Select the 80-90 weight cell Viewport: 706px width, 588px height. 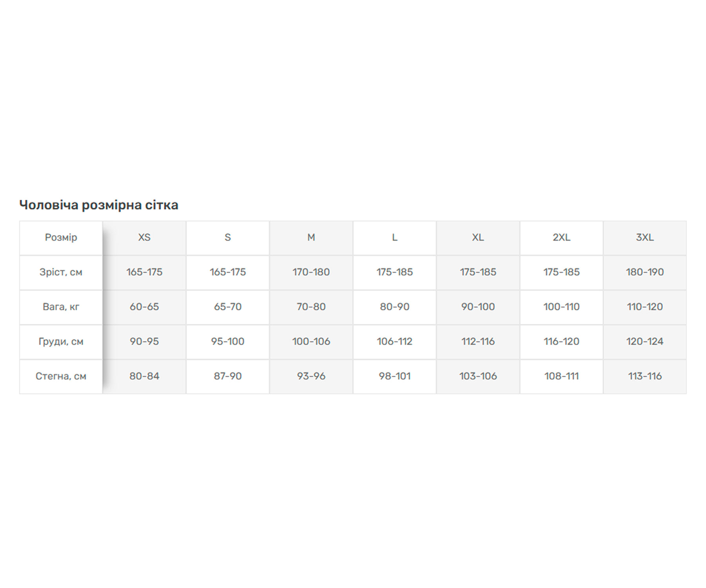click(x=395, y=307)
